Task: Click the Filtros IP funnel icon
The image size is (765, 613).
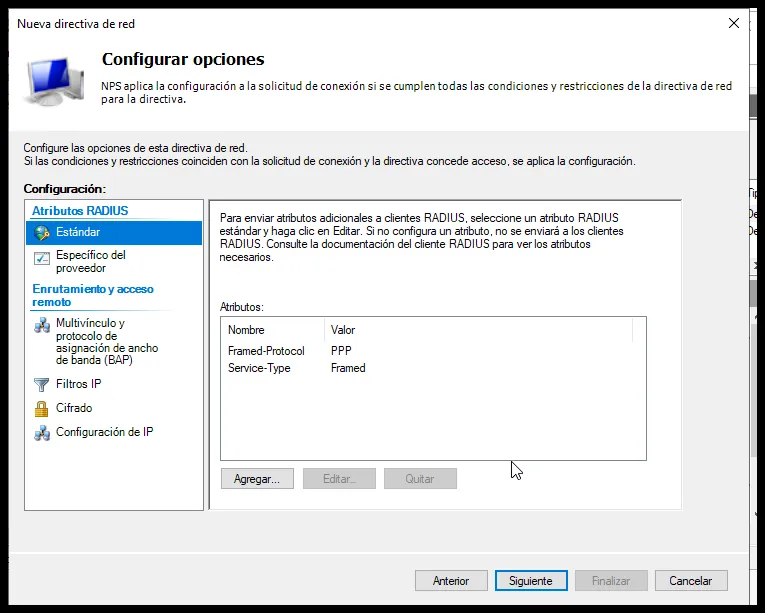Action: (42, 385)
